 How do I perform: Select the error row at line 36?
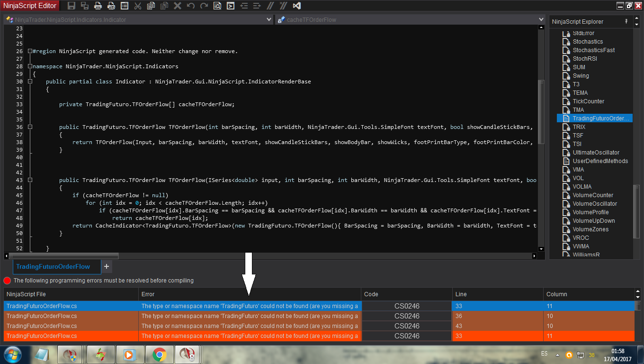coord(319,316)
